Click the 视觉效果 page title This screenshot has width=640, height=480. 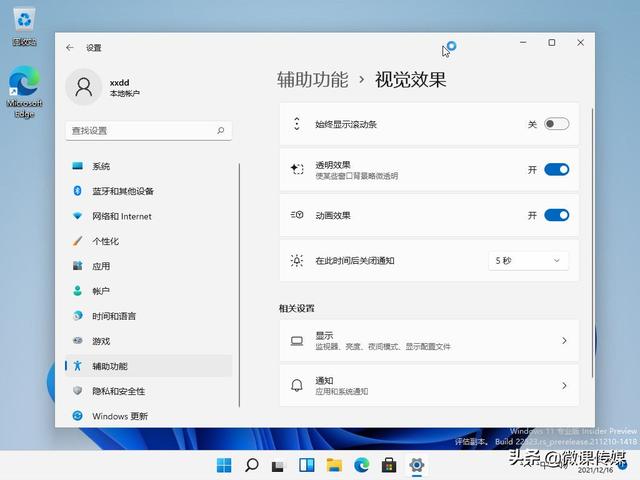411,80
